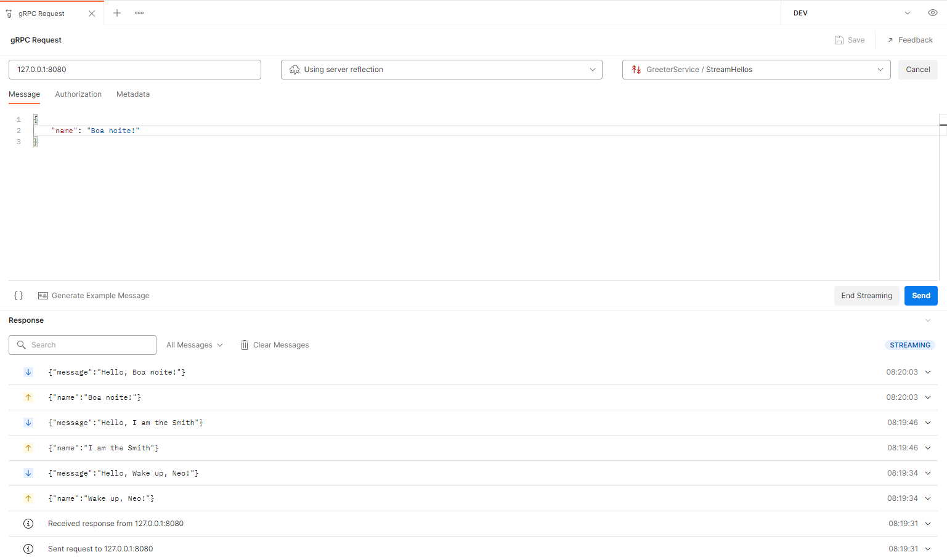Switch to the Metadata tab
Screen dimensions: 947x560
coord(133,94)
